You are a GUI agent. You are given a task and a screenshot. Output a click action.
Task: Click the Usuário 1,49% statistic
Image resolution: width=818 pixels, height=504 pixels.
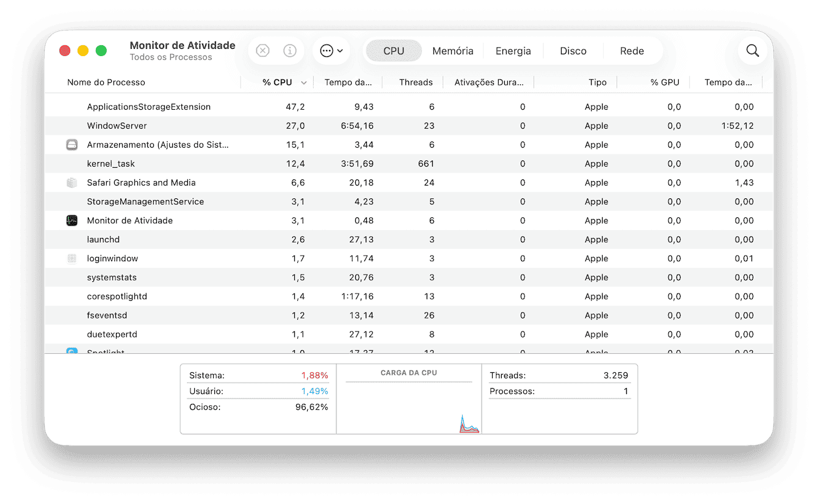[259, 391]
